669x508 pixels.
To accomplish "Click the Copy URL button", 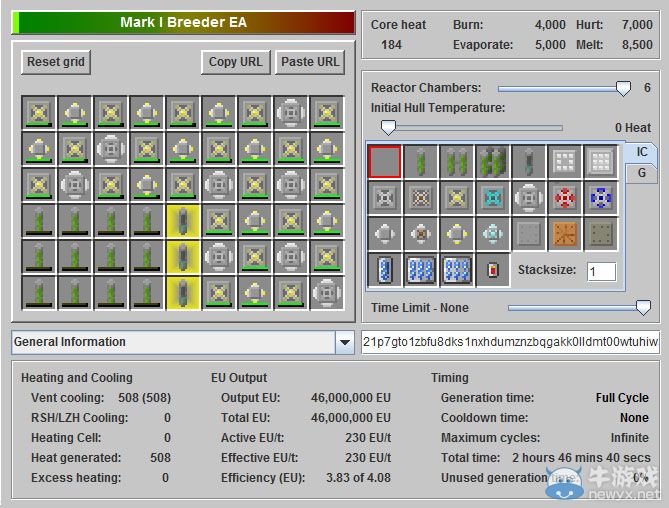I will [x=235, y=62].
